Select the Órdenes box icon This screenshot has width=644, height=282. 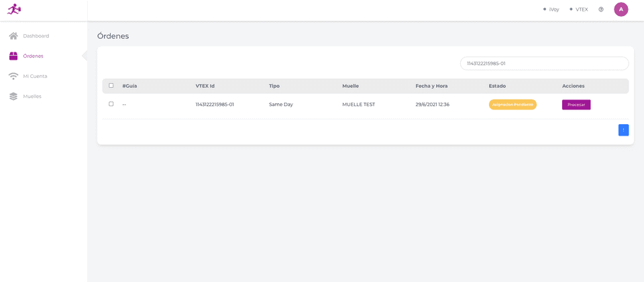(x=13, y=56)
